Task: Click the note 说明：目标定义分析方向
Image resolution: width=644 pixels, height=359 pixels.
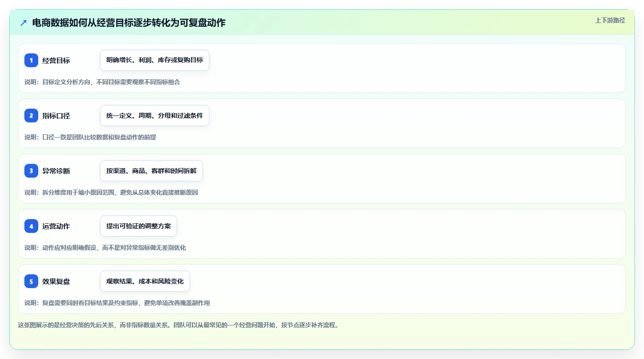Action: coord(102,82)
